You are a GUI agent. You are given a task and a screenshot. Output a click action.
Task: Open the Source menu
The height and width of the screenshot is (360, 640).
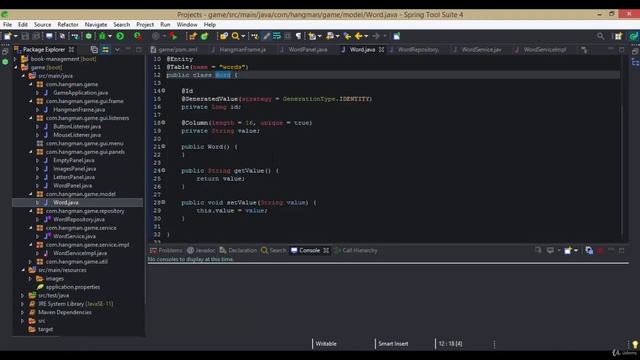[x=42, y=24]
